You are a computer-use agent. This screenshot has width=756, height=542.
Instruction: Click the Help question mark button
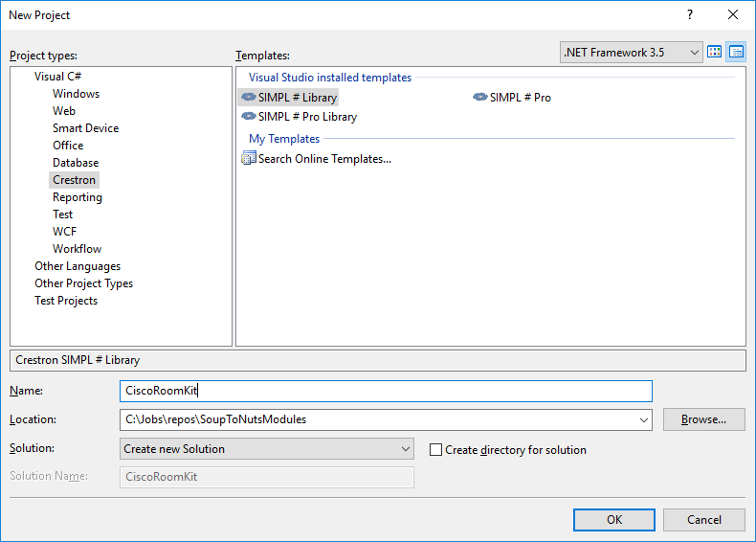(690, 14)
